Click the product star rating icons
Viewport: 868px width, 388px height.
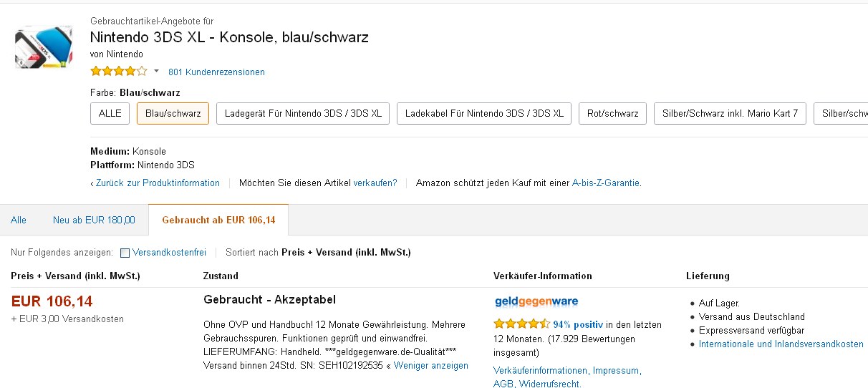[118, 72]
